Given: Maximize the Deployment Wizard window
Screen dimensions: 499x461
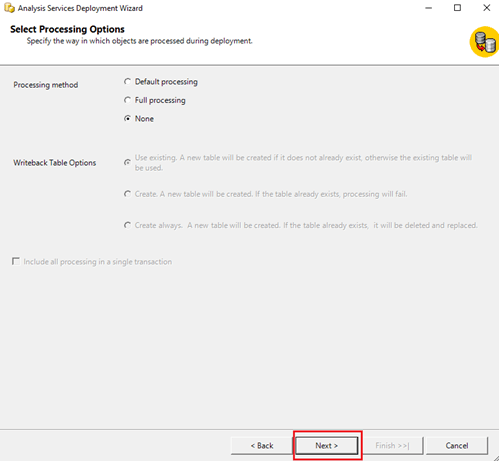Looking at the screenshot, I should pyautogui.click(x=457, y=8).
